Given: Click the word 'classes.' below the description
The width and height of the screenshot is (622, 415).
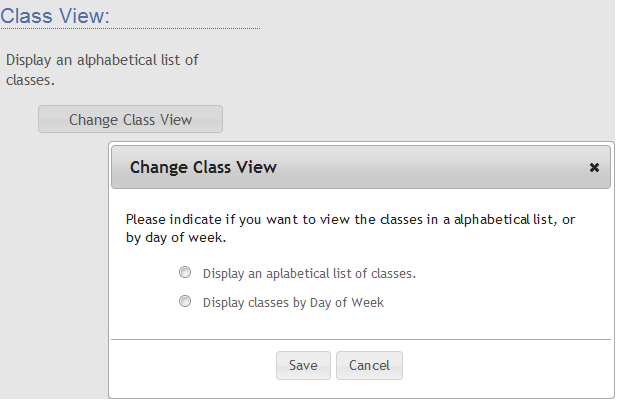Looking at the screenshot, I should pyautogui.click(x=30, y=78).
